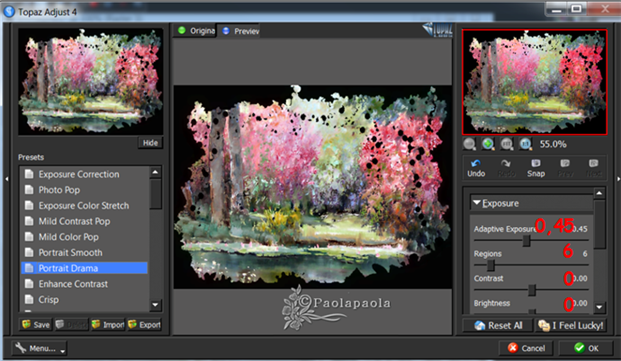
Task: Choose the Enhance Contrast preset
Action: (x=84, y=284)
